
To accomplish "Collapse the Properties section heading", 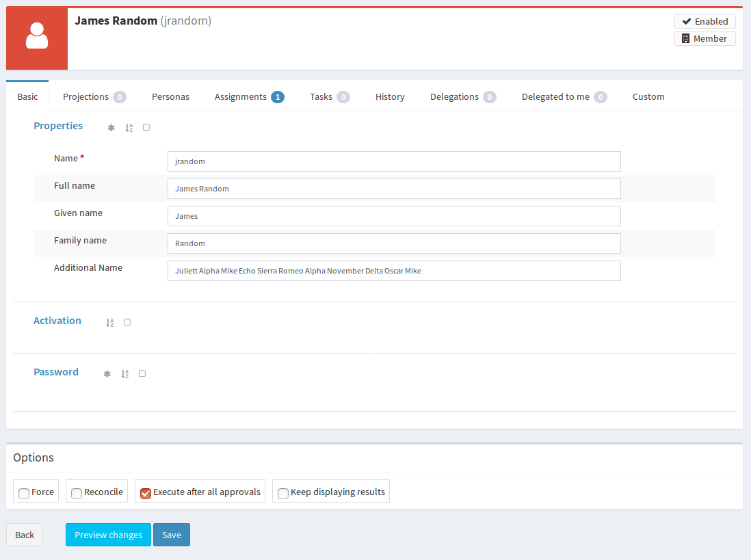I will pos(58,126).
